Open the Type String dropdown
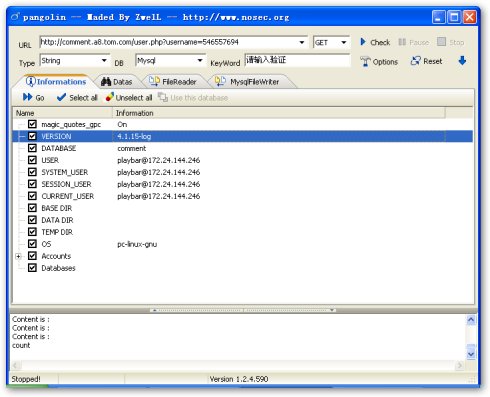 [x=104, y=61]
